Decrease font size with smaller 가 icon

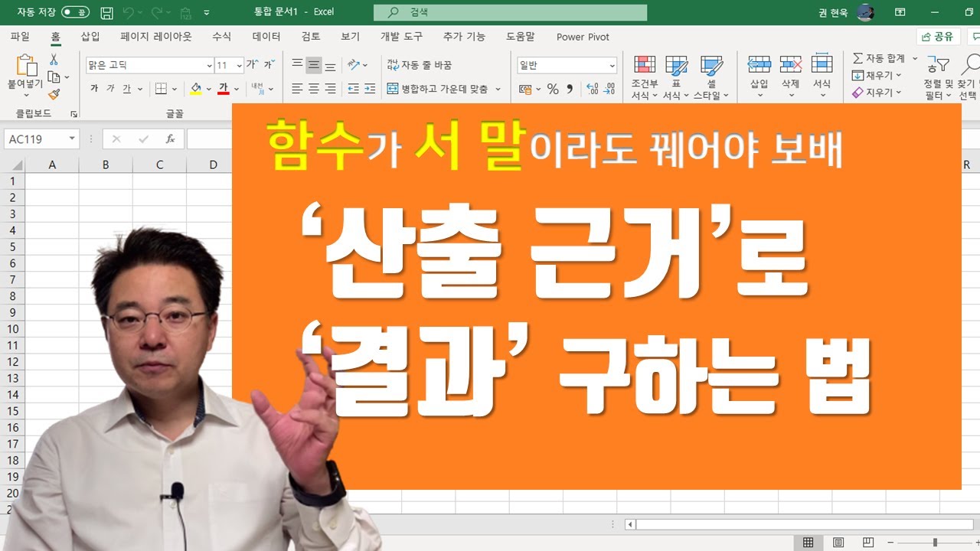(x=268, y=65)
